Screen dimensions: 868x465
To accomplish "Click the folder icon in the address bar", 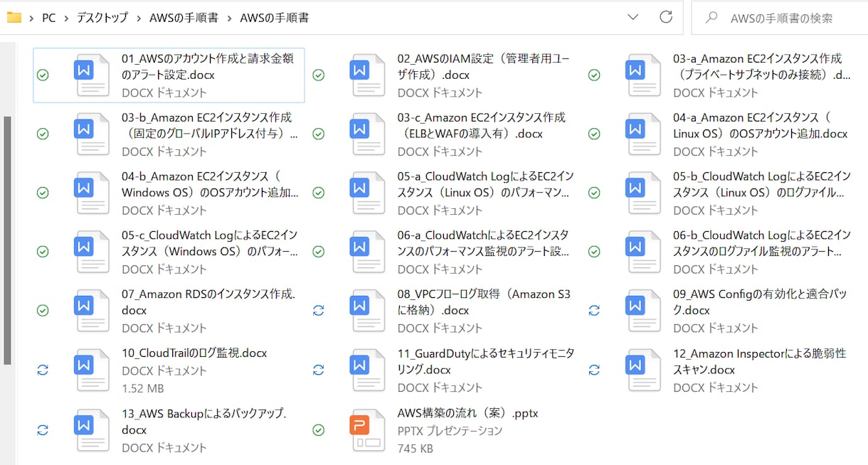I will tap(14, 17).
